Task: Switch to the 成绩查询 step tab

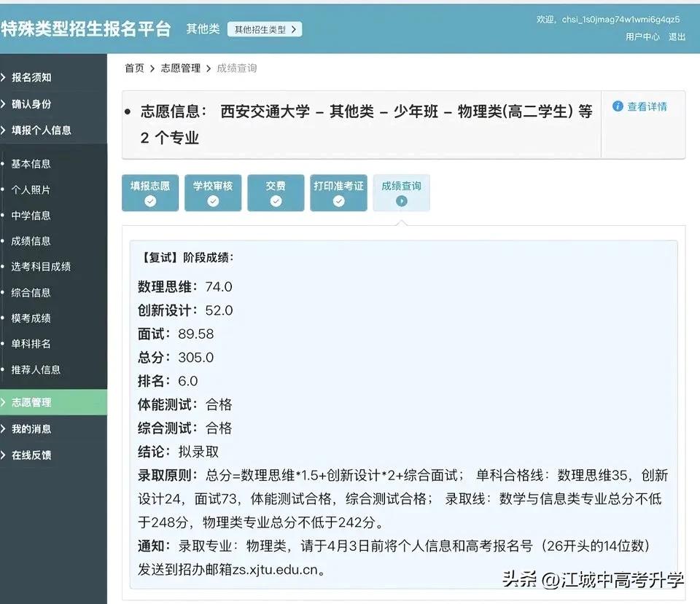Action: click(x=401, y=192)
